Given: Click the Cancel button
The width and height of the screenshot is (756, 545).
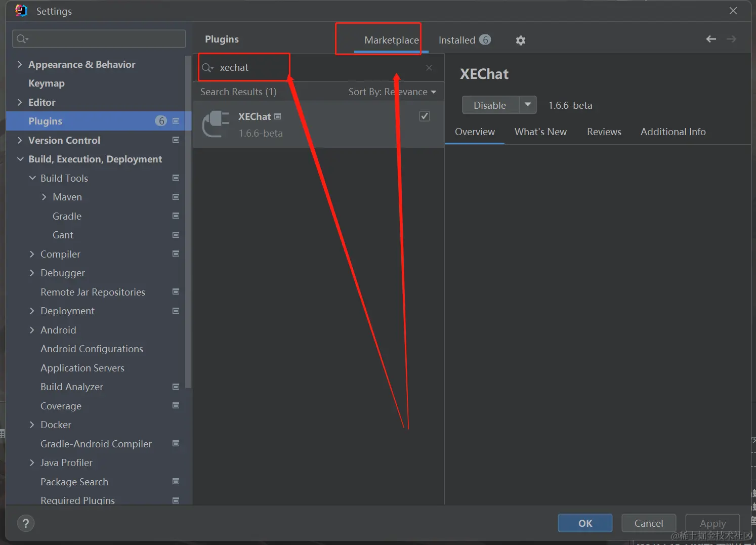Looking at the screenshot, I should point(649,523).
